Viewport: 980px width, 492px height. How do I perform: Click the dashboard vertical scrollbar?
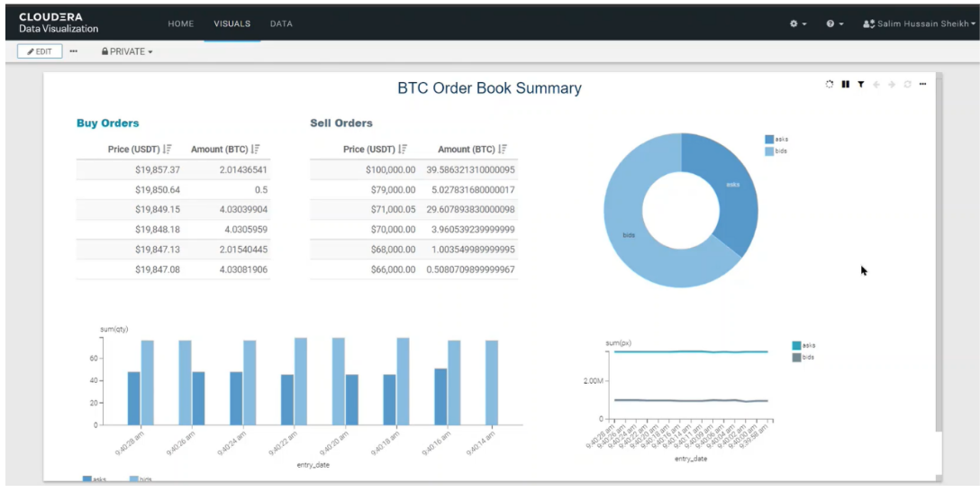[939, 256]
